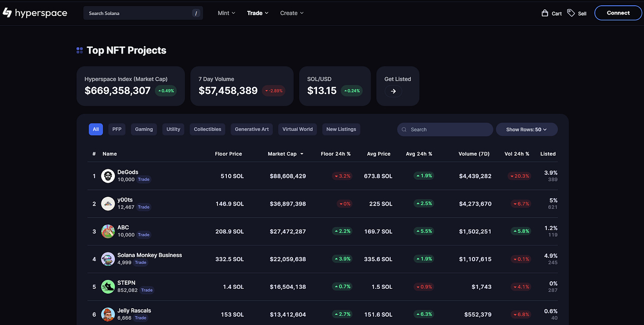The image size is (644, 325).
Task: Click the DeGods collection name
Action: click(128, 172)
